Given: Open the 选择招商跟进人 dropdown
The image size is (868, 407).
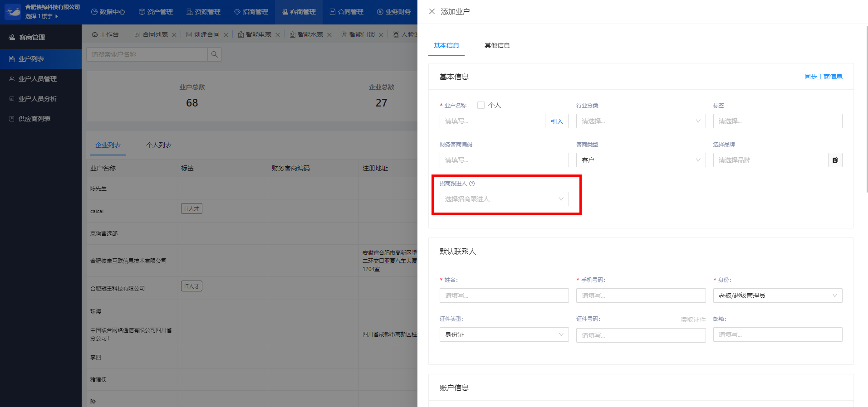Looking at the screenshot, I should [x=504, y=199].
